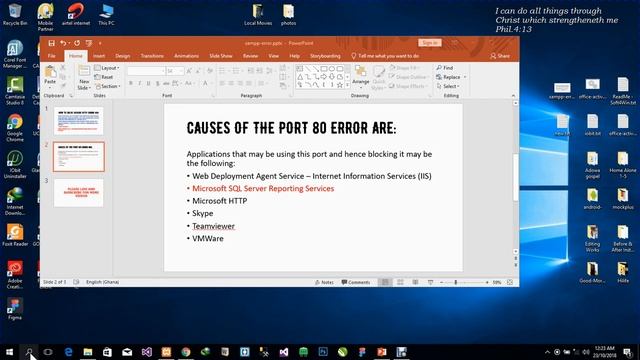Click the Sign in button
640x360 pixels.
click(x=430, y=42)
